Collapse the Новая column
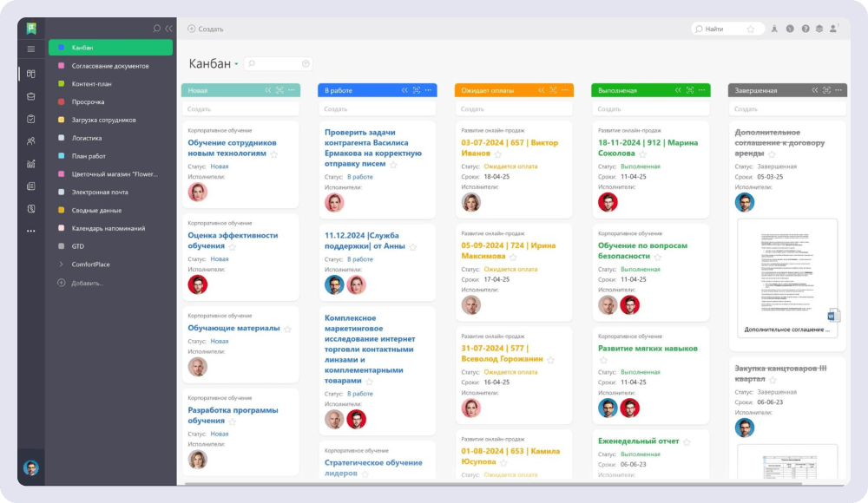The width and height of the screenshot is (868, 503). (x=268, y=90)
